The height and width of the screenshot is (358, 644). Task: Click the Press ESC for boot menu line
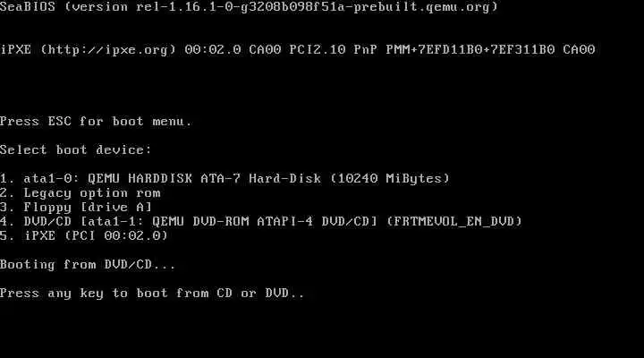pyautogui.click(x=96, y=121)
